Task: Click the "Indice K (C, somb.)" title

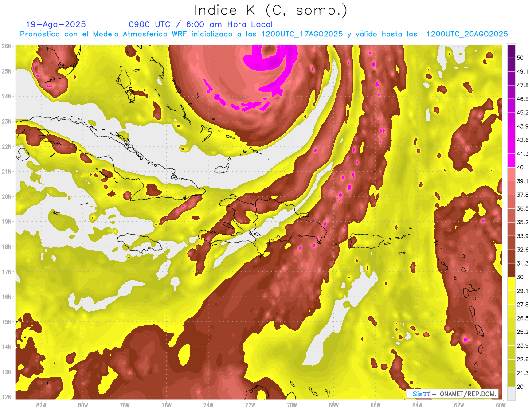Action: click(x=270, y=10)
